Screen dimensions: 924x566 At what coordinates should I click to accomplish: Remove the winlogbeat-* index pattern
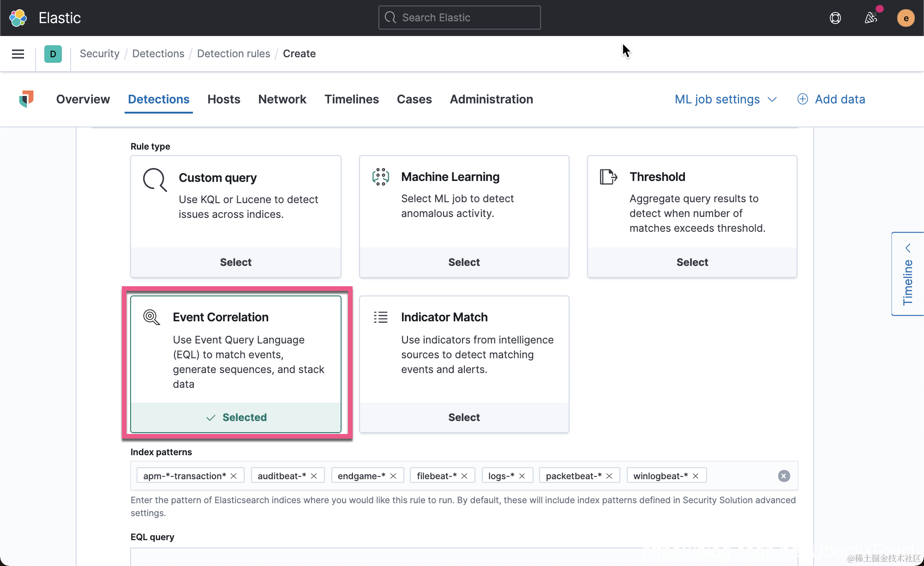[x=696, y=476]
